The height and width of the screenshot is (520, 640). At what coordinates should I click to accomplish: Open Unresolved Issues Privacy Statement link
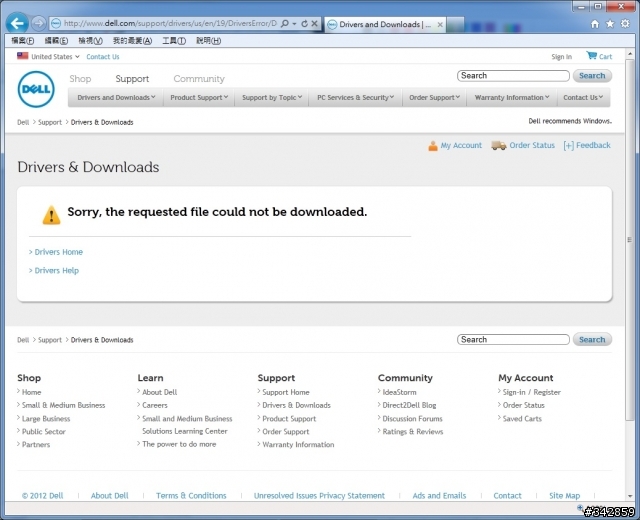(319, 496)
